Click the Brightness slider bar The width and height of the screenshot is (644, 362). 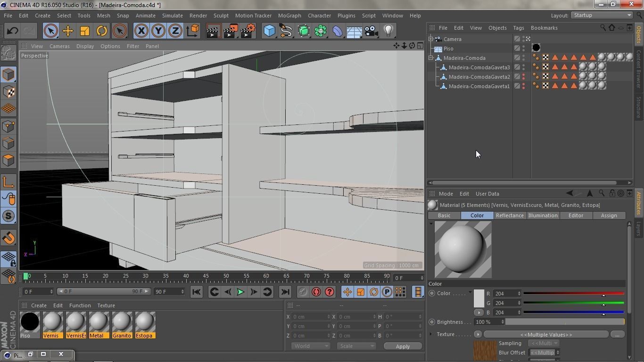point(565,322)
